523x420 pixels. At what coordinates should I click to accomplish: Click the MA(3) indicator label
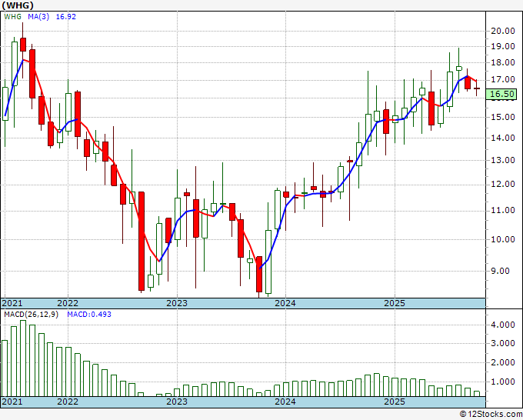(x=38, y=16)
